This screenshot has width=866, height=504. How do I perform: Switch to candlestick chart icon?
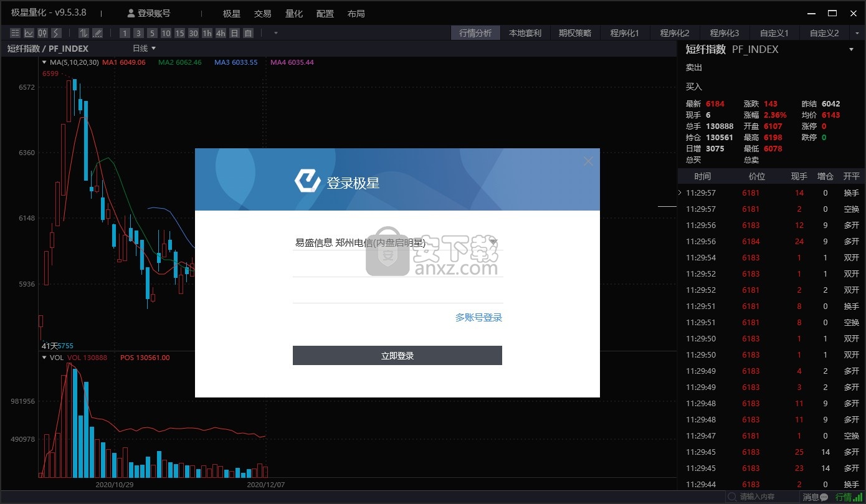(42, 33)
